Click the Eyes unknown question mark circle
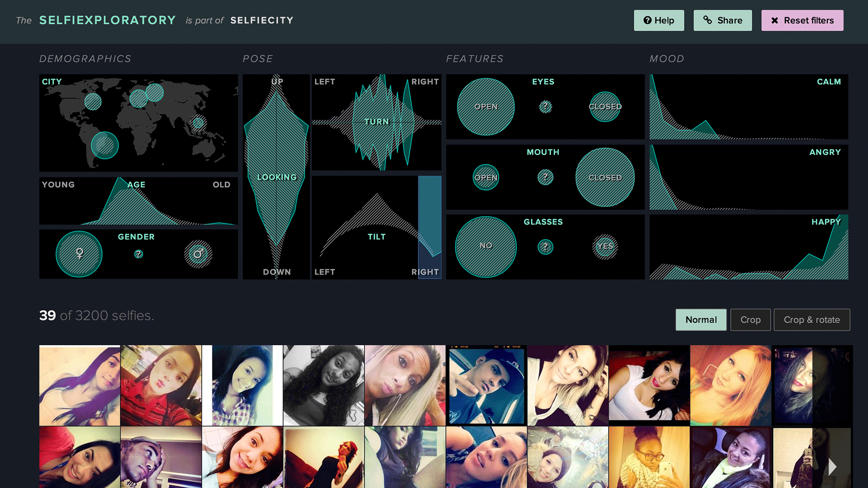This screenshot has height=488, width=868. point(545,107)
